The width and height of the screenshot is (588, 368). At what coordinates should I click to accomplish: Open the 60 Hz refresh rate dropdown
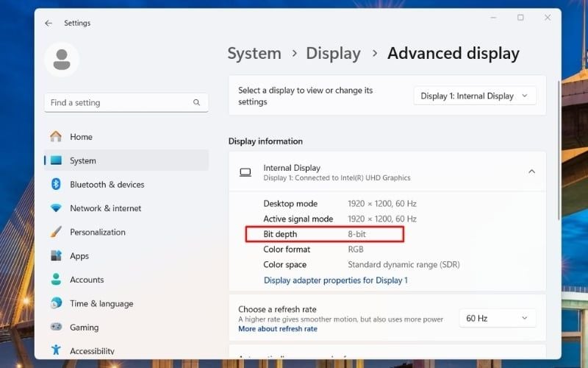tap(497, 318)
